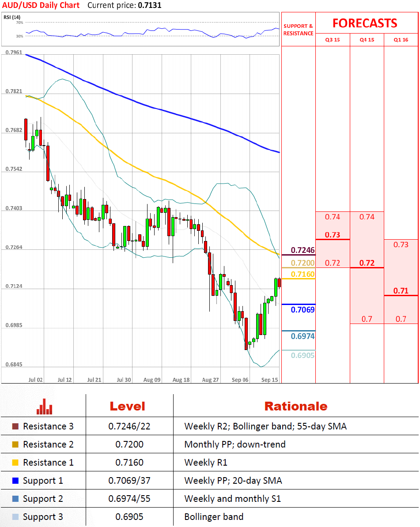Click rationale 'Weekly and monthly S1'
Screen dimensions: 420x527
pyautogui.click(x=232, y=499)
